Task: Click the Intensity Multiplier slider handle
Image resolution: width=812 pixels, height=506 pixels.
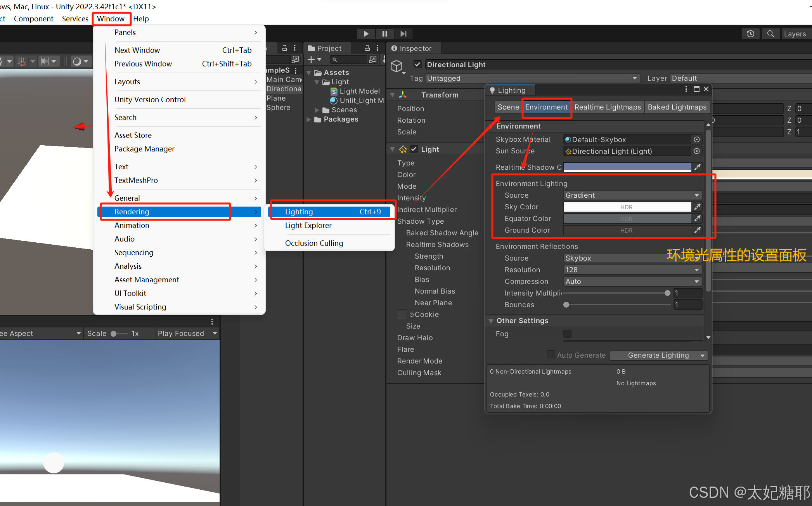Action: tap(667, 293)
